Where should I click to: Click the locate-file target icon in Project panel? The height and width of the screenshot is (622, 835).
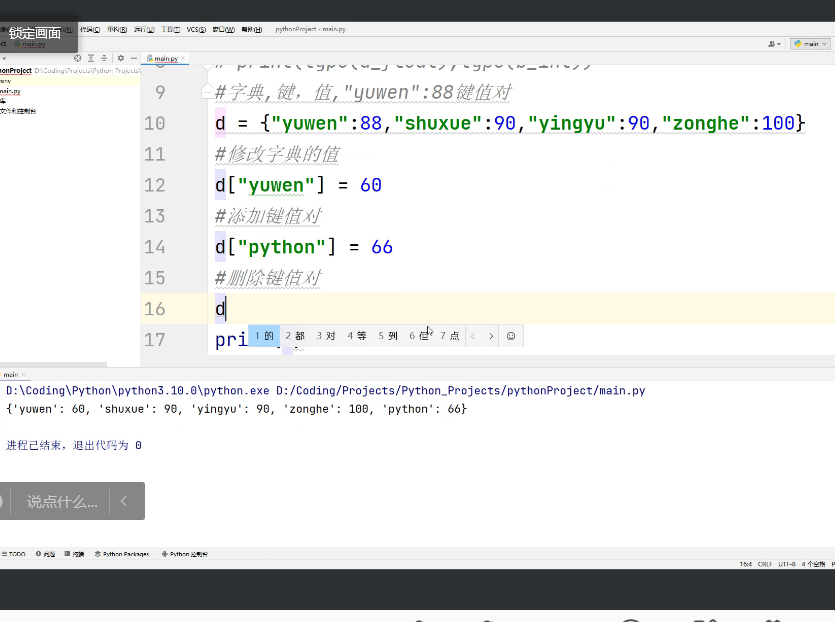78,58
